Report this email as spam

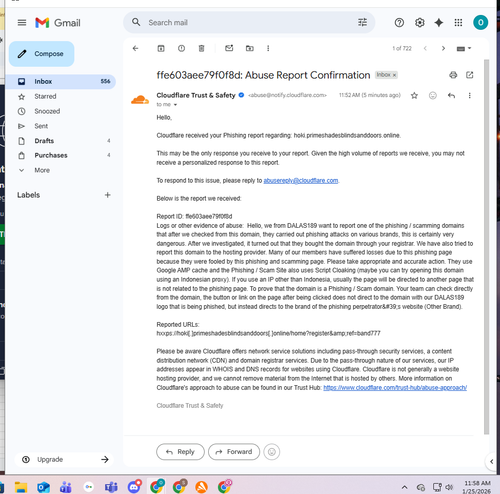[181, 48]
